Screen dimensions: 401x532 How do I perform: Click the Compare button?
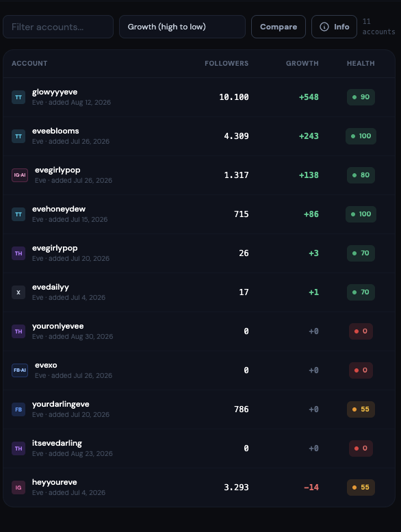click(279, 27)
